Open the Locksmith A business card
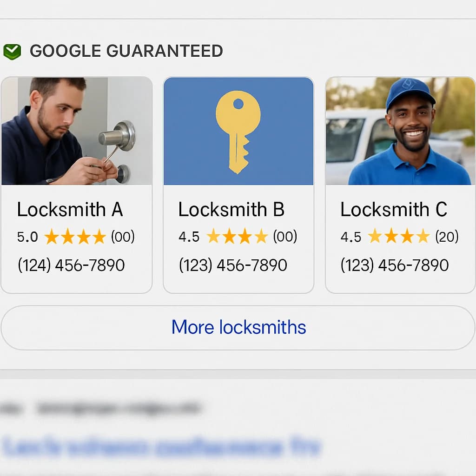476x476 pixels. (x=76, y=184)
